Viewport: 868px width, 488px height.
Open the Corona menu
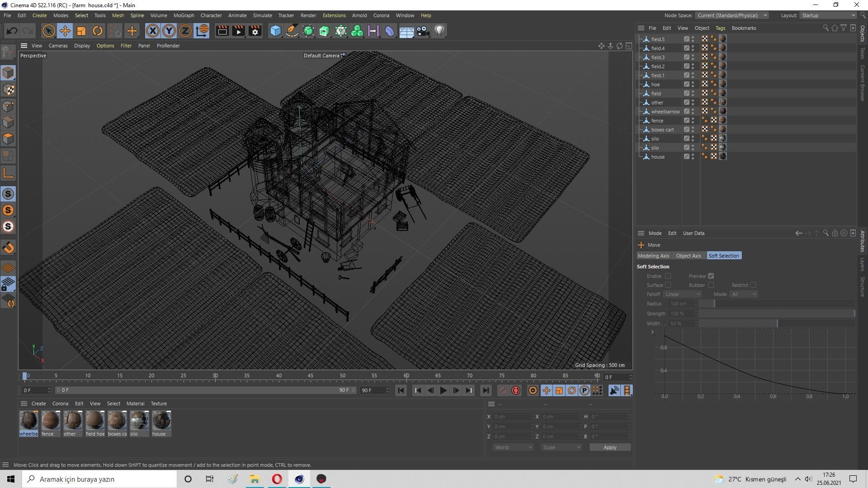pos(381,15)
